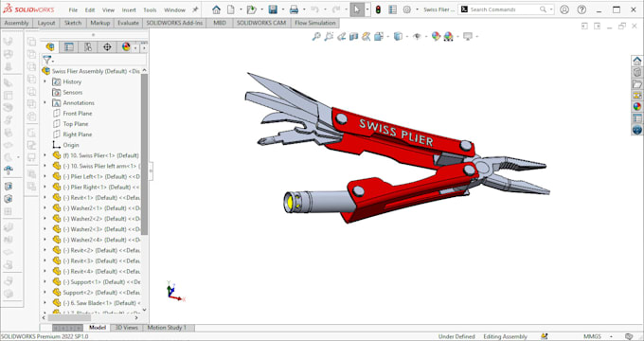Open the Tools menu
The image size is (644, 341).
[150, 9]
